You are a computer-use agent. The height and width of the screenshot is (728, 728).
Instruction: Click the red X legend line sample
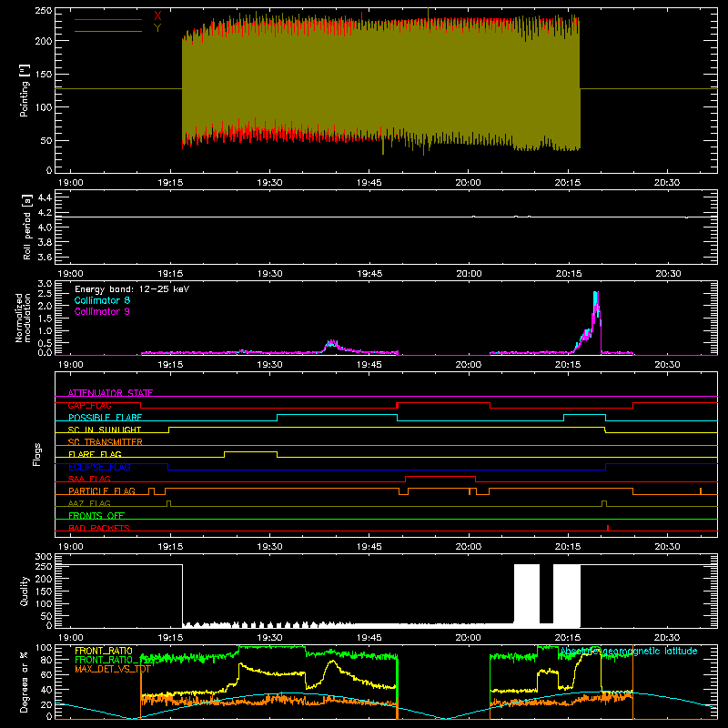click(x=108, y=19)
